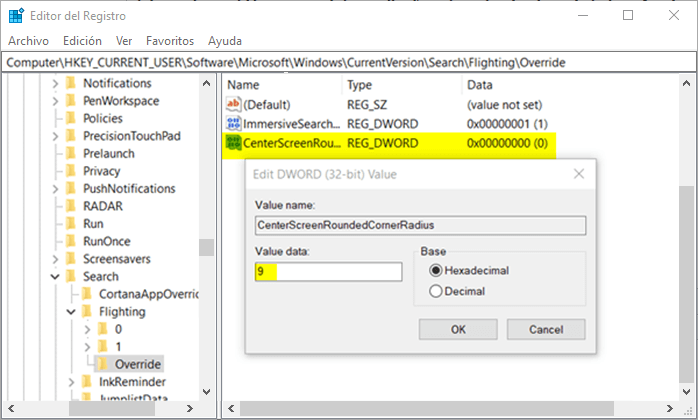The width and height of the screenshot is (698, 420).
Task: Click the Notifications folder icon
Action: tap(70, 83)
